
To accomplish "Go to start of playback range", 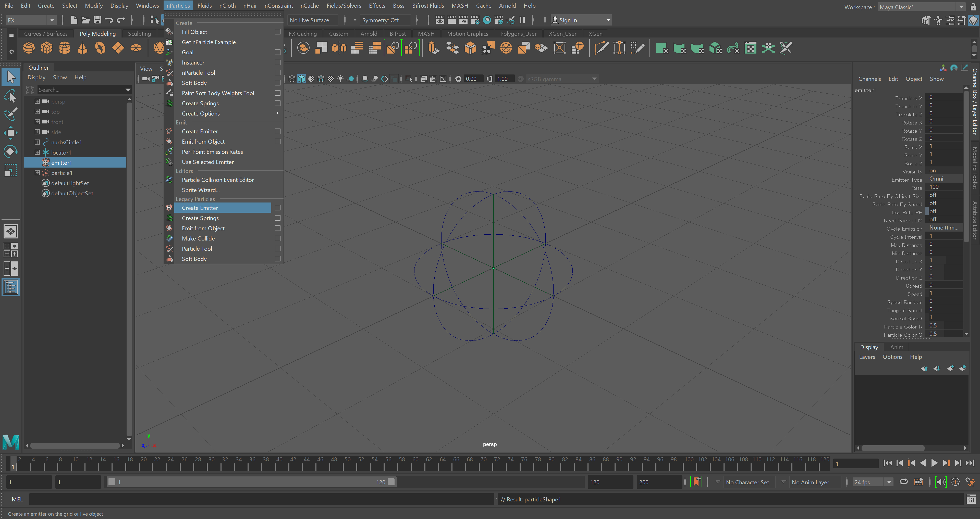I will point(888,463).
